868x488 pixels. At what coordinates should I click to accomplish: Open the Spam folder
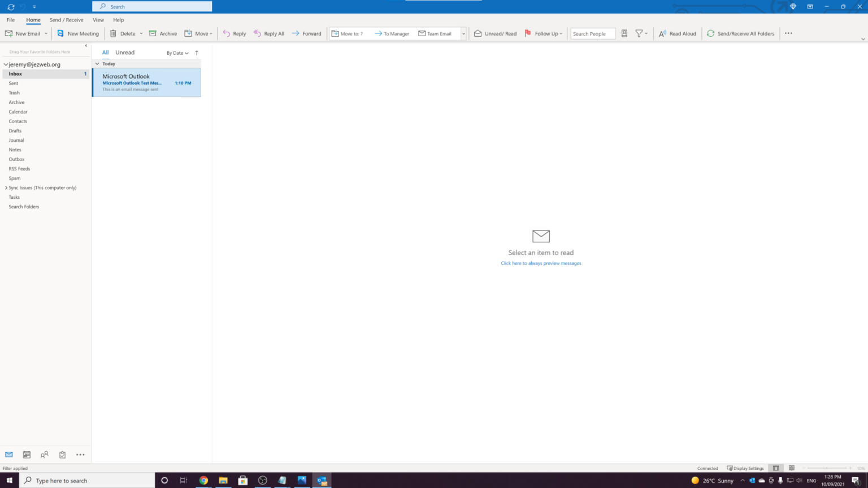pos(15,178)
